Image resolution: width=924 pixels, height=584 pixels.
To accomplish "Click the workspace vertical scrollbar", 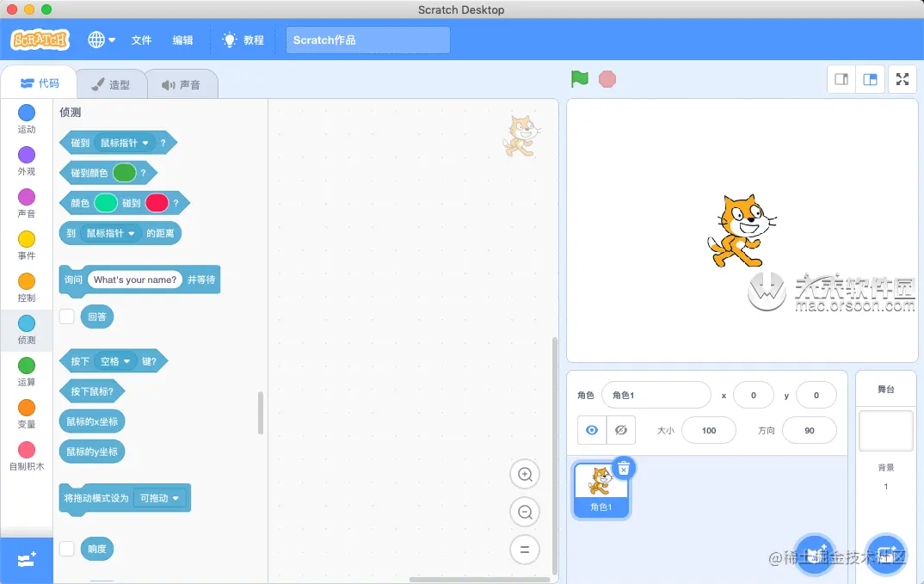I will coord(555,456).
